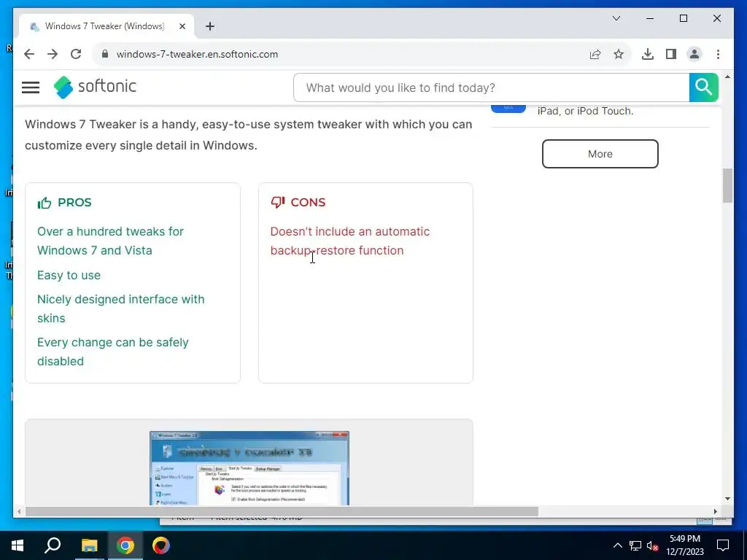The image size is (747, 560).
Task: Click the CONS thumbs-down icon
Action: pyautogui.click(x=278, y=203)
